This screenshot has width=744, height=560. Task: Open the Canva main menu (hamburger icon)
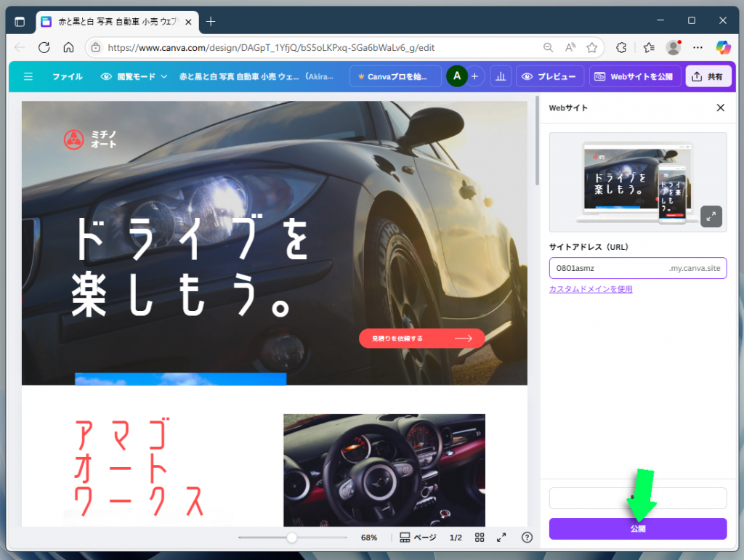pyautogui.click(x=29, y=76)
